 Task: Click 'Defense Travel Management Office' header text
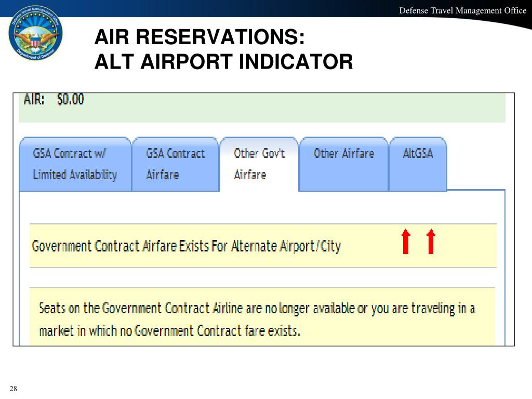463,10
